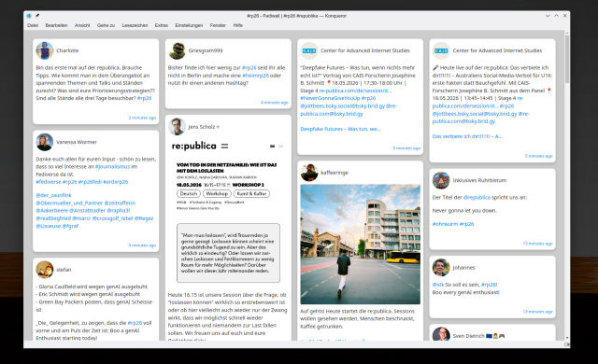The width and height of the screenshot is (598, 364).
Task: Open the Lesezeichen menu
Action: click(x=135, y=25)
